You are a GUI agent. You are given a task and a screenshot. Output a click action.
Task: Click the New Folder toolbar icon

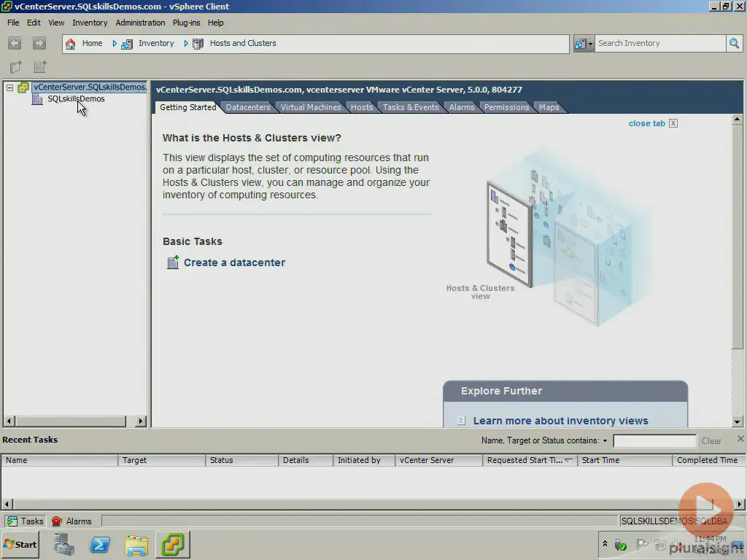tap(16, 66)
